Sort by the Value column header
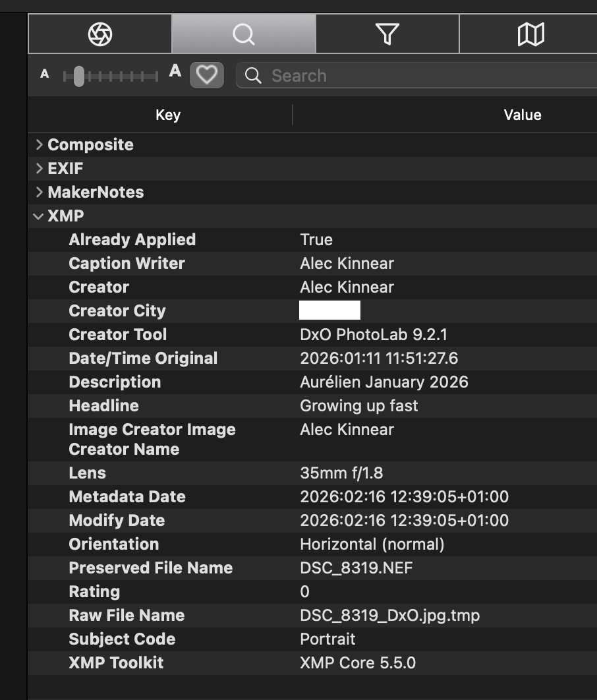 (x=522, y=115)
